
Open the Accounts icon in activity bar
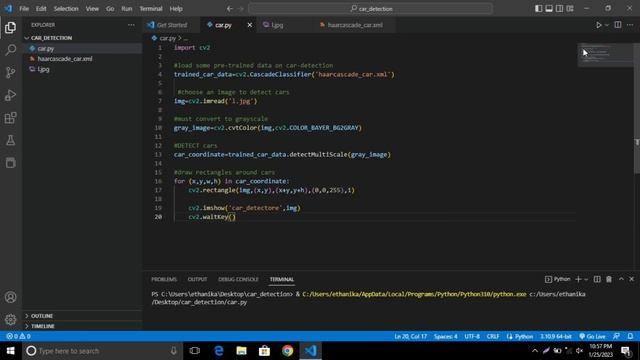11,297
